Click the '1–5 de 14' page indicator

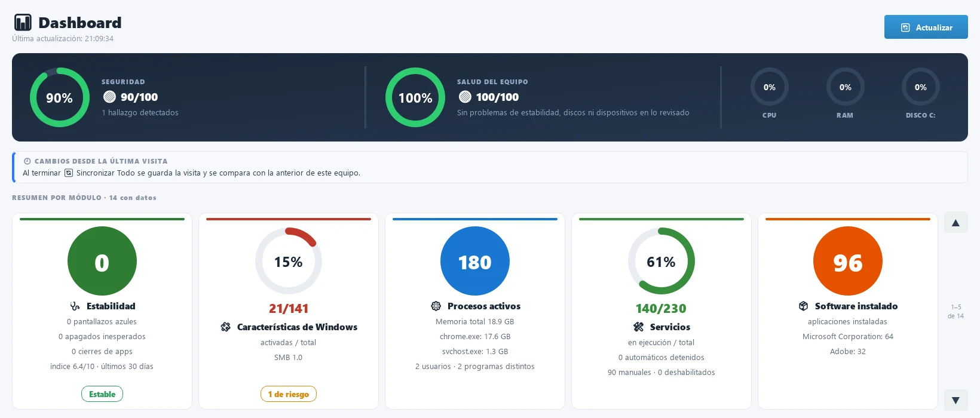955,311
